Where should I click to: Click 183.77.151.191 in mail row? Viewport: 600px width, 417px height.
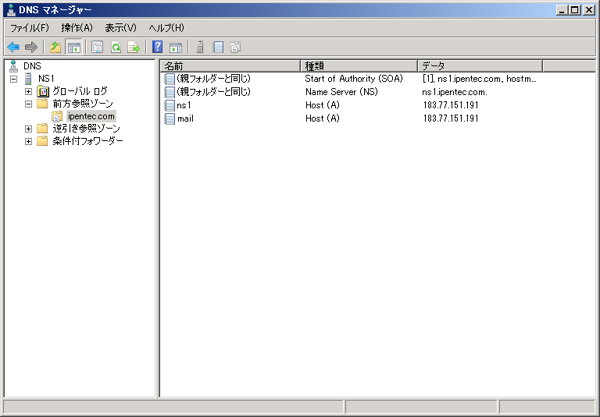[451, 119]
